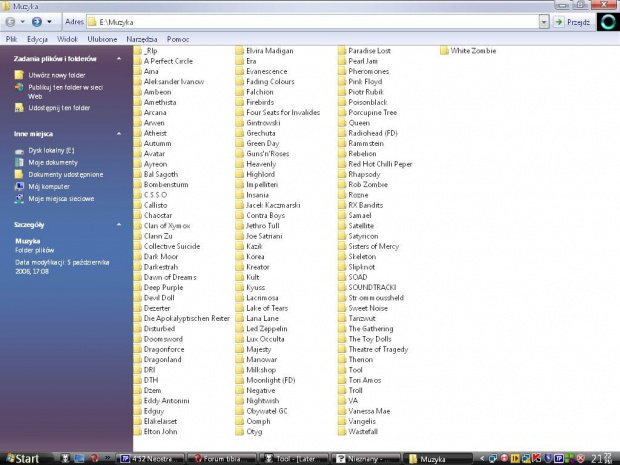Select the Slipknot folder icon
This screenshot has height=465, width=620.
pos(342,267)
